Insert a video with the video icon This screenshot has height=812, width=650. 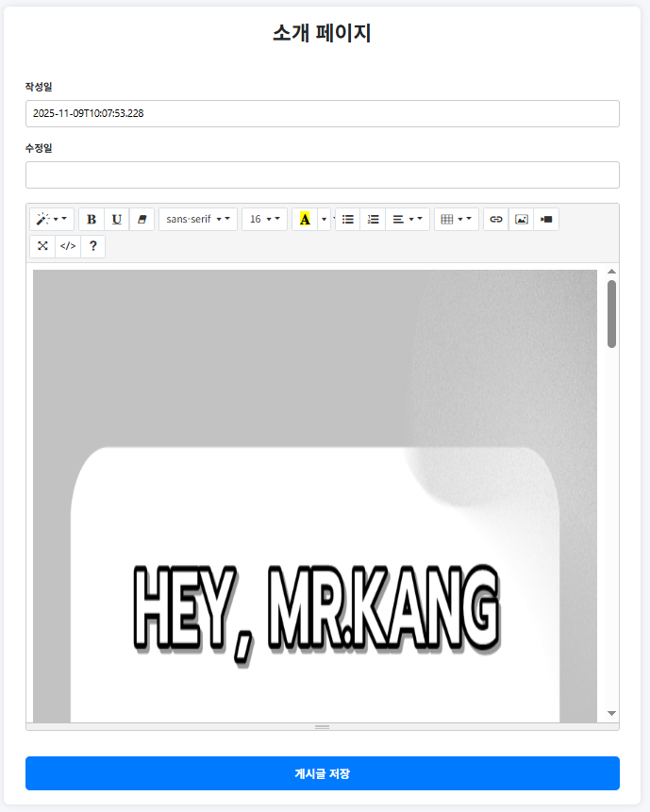pyautogui.click(x=546, y=219)
